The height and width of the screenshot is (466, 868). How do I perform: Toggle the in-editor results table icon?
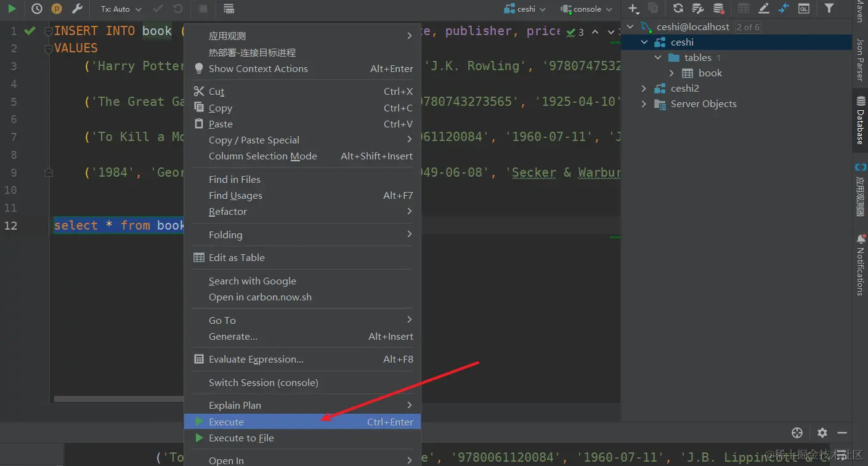click(x=229, y=9)
